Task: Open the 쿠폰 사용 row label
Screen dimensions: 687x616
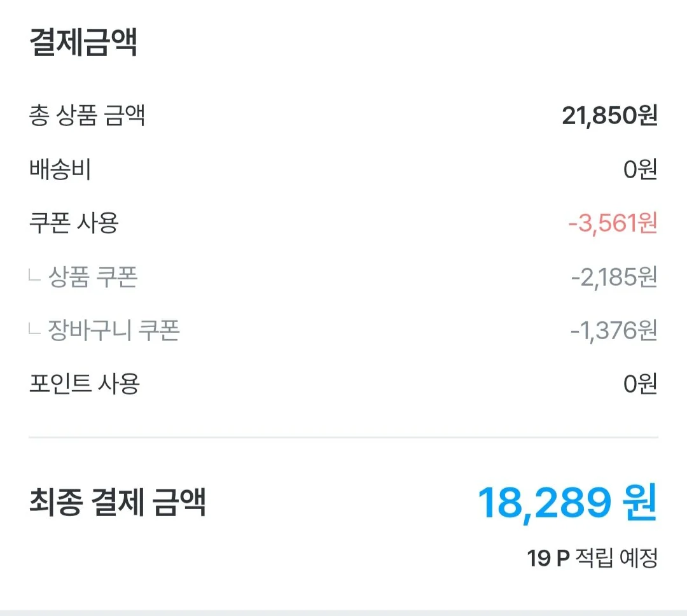Action: click(74, 223)
